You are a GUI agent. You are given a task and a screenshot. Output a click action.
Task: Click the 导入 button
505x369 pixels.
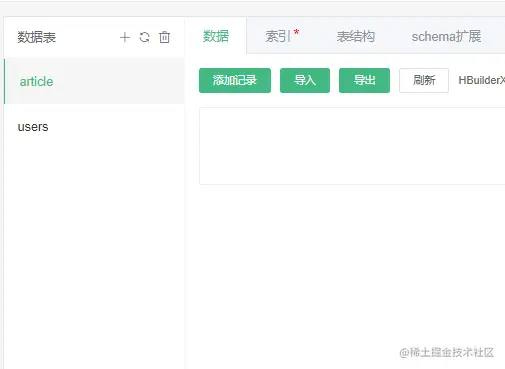[x=305, y=80]
